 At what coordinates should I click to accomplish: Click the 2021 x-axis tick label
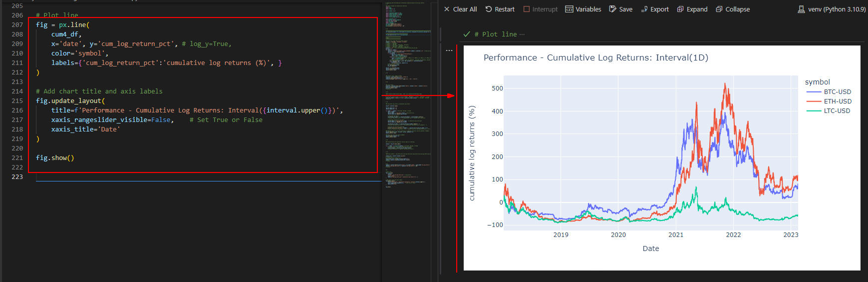coord(676,234)
